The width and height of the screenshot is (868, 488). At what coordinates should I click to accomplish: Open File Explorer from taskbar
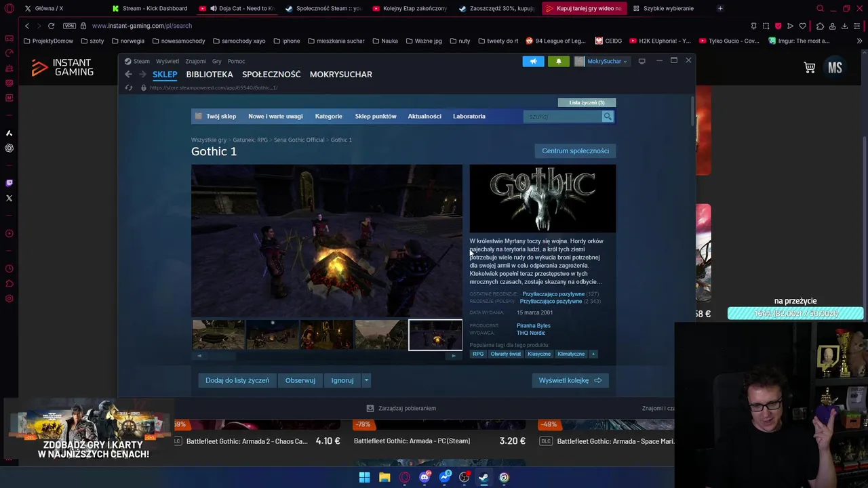point(384,477)
